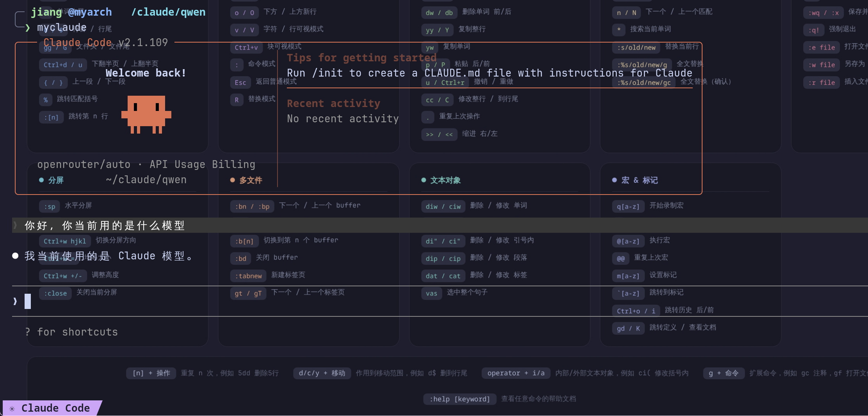This screenshot has width=868, height=416.
Task: Click the "Ctrl+w hjkl" key in cheat sheet
Action: pyautogui.click(x=65, y=241)
